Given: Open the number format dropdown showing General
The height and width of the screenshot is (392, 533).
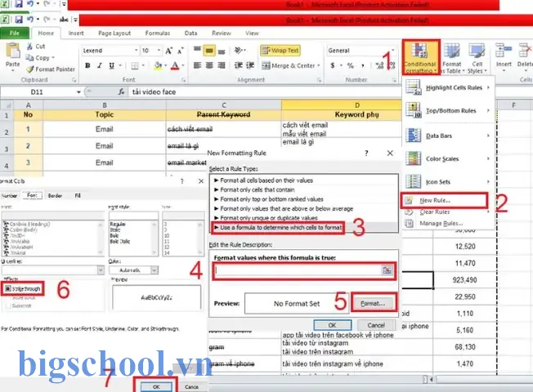Looking at the screenshot, I should point(393,51).
